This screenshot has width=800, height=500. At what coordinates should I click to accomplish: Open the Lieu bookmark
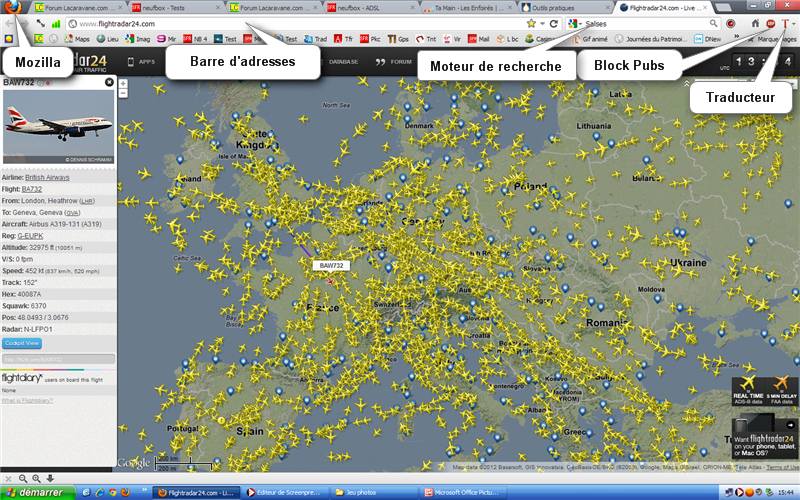108,39
